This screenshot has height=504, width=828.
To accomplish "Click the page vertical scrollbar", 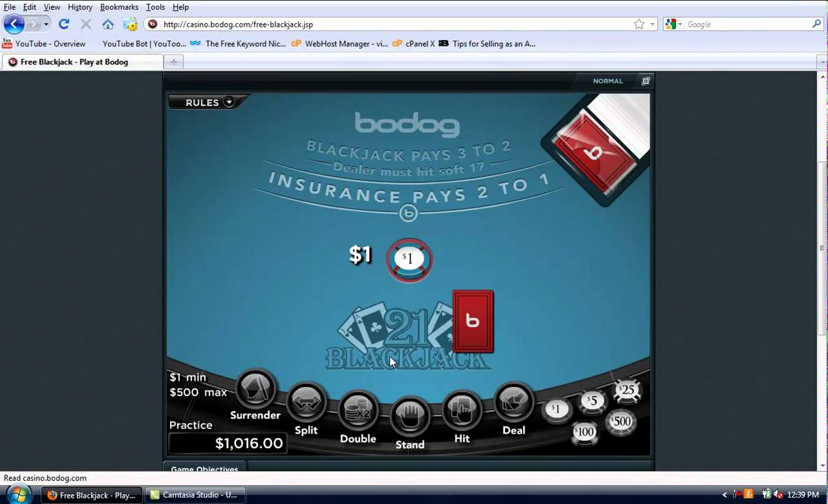I will (822, 248).
